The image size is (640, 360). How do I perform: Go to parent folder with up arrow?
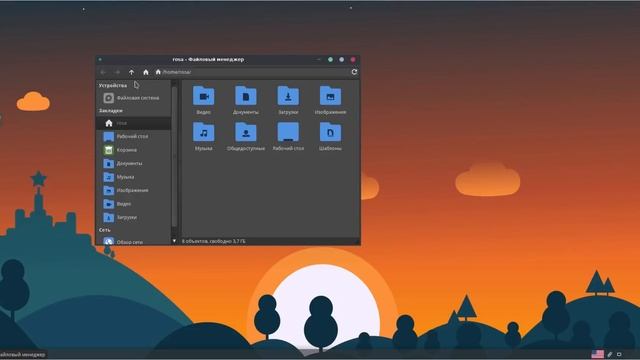click(x=131, y=72)
